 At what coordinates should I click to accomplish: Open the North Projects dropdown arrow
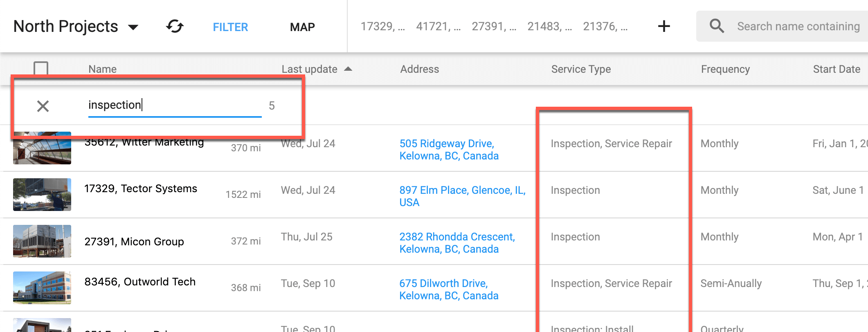pyautogui.click(x=133, y=27)
